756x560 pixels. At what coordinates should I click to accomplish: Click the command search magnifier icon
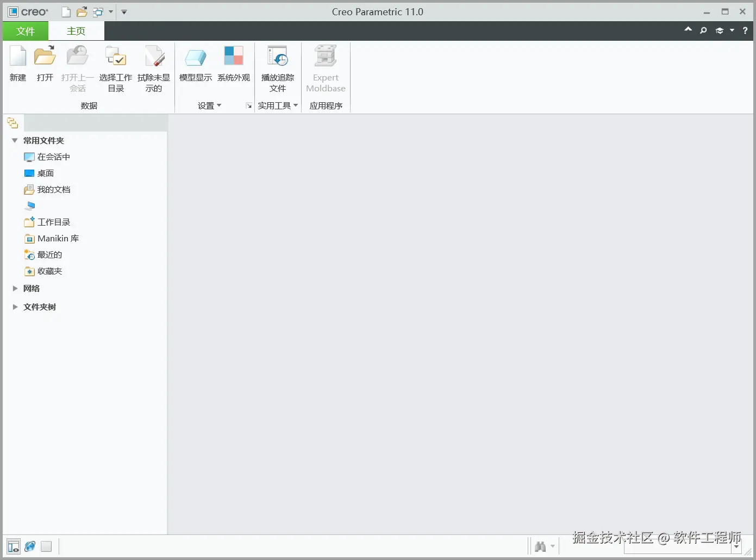703,30
